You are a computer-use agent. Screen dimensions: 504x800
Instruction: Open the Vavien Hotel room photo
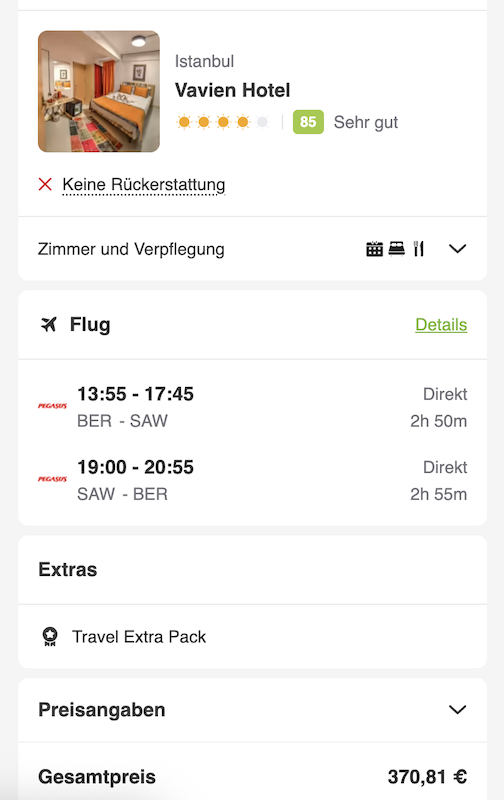coord(99,91)
